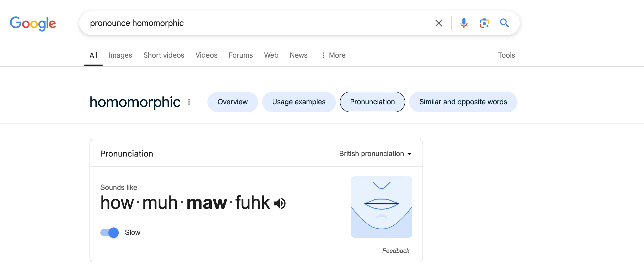Click the Google logo

33,24
